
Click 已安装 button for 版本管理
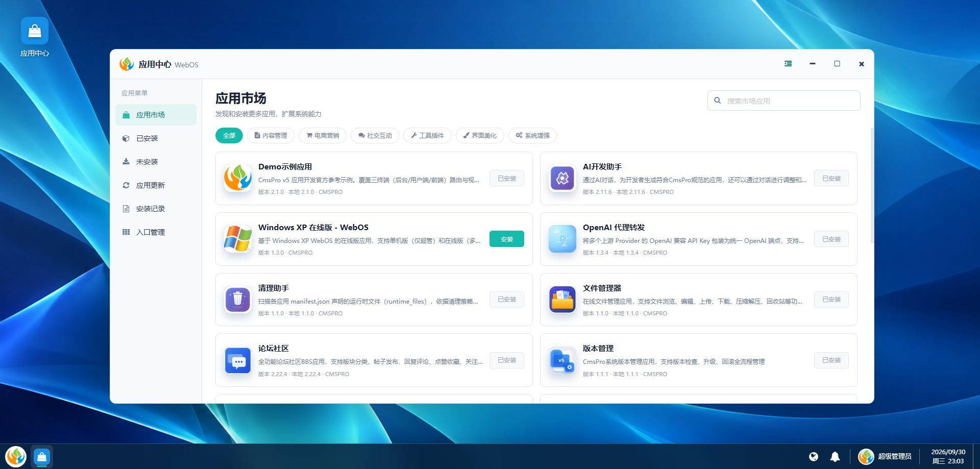click(x=831, y=360)
